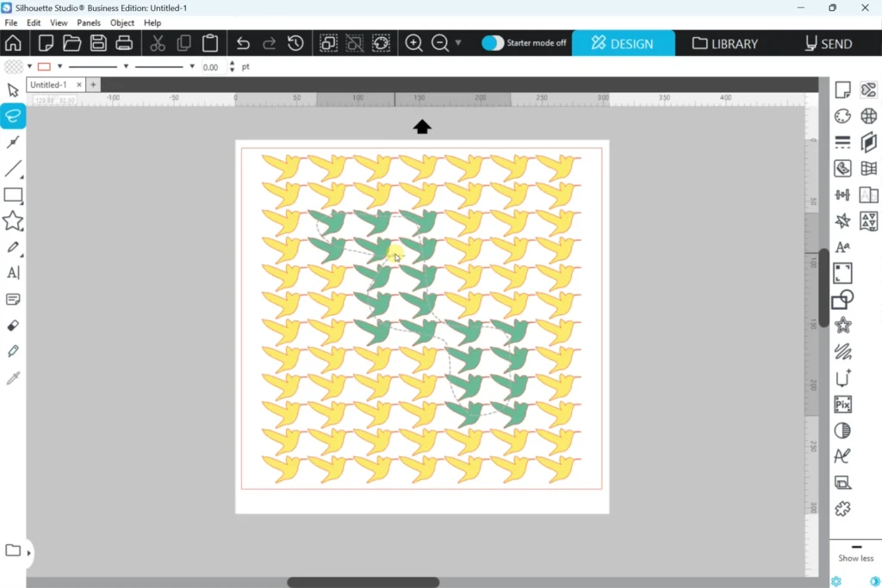Image resolution: width=882 pixels, height=588 pixels.
Task: Expand the fill color dropdown arrow
Action: coord(29,66)
